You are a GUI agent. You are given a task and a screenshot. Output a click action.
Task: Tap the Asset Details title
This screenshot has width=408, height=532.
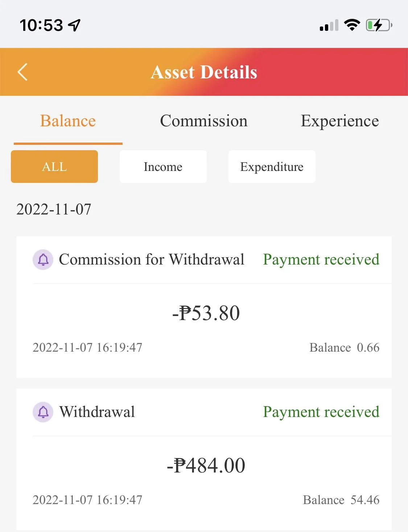coord(204,72)
